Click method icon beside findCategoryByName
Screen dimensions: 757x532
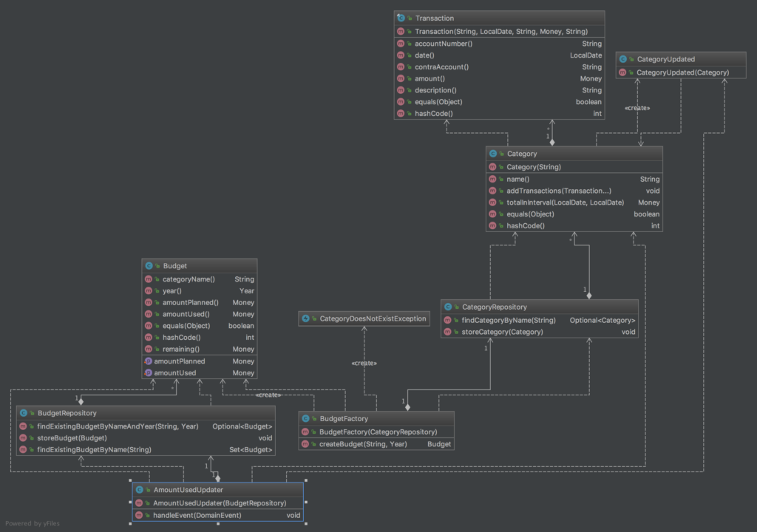447,320
